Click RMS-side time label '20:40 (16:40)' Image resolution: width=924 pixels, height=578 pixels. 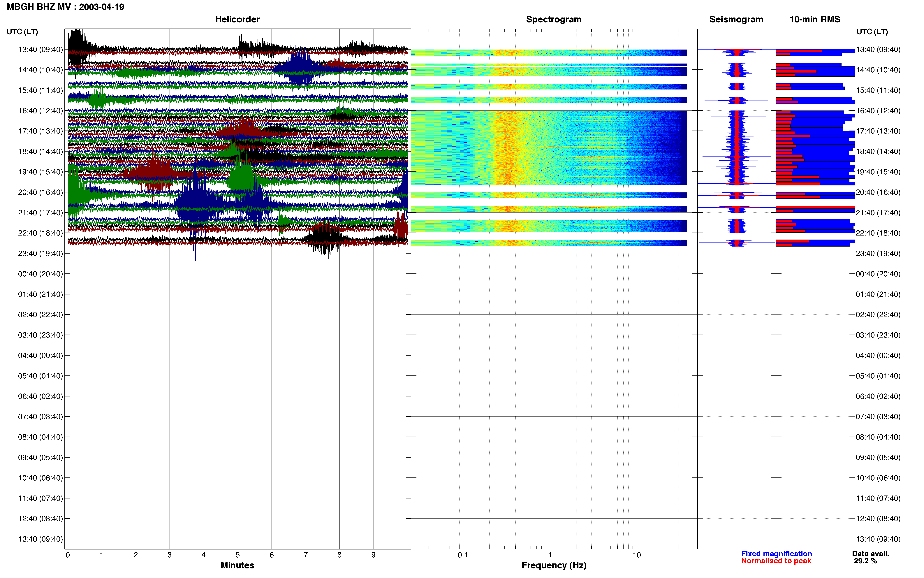coord(878,192)
